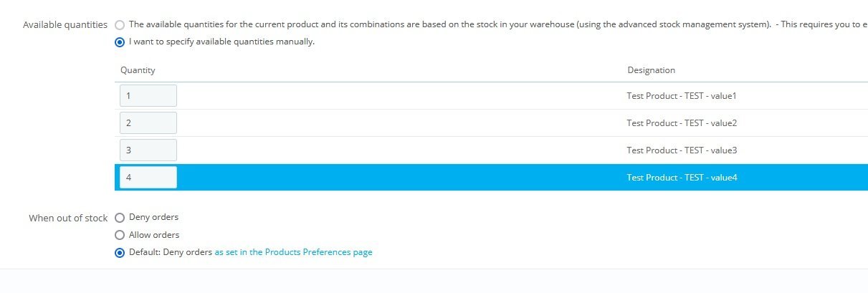Viewport: 868px width, 293px height.
Task: Select the 'Test Product - TEST - value1' designation
Action: 682,96
